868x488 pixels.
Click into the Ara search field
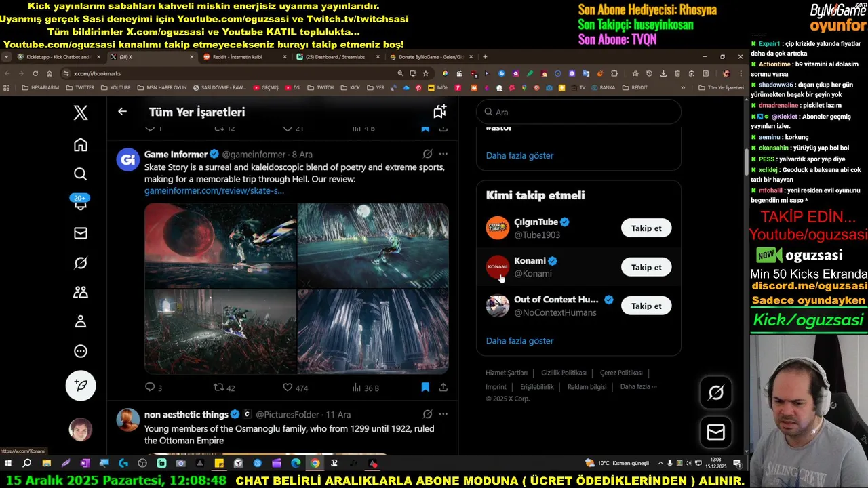(578, 112)
